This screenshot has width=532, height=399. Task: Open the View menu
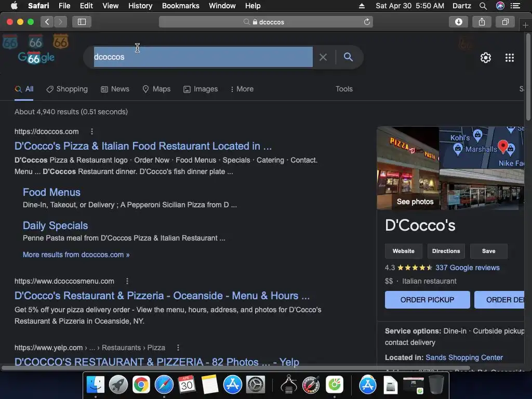[x=110, y=6]
